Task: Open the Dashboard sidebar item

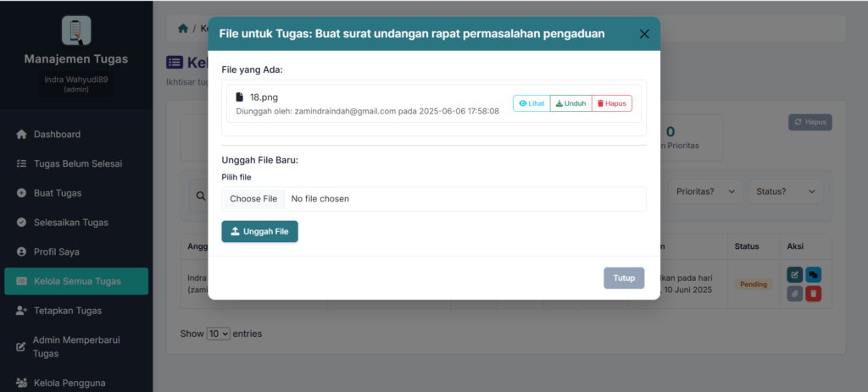Action: [57, 134]
